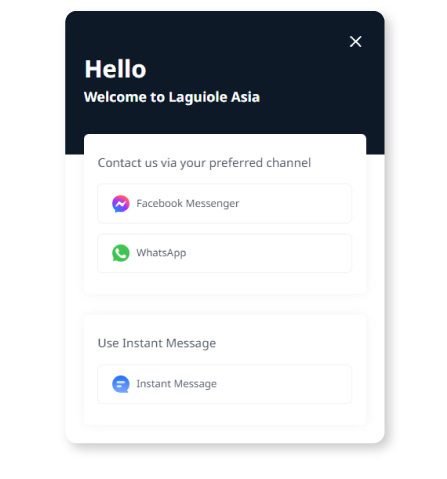The width and height of the screenshot is (447, 479).
Task: Click "Contact us via your preferred channel" text
Action: (204, 163)
